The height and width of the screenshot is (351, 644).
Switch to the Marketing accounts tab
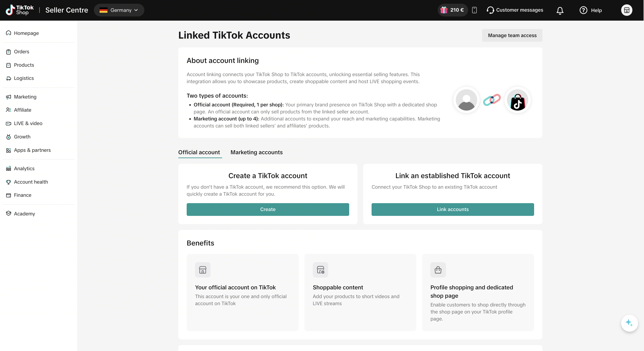tap(256, 152)
